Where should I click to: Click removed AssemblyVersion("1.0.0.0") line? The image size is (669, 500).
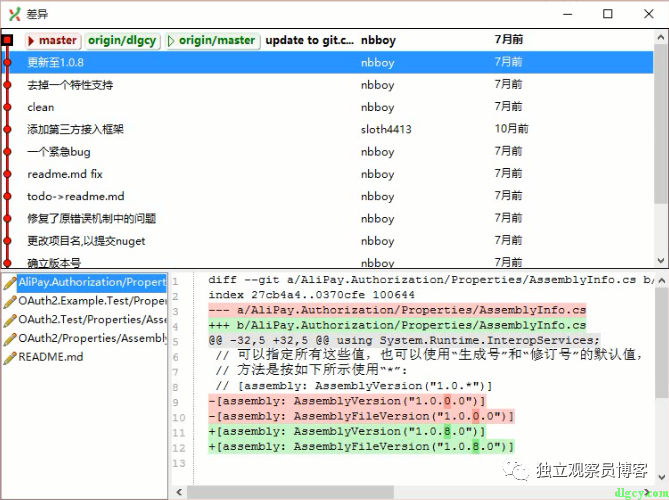[347, 401]
